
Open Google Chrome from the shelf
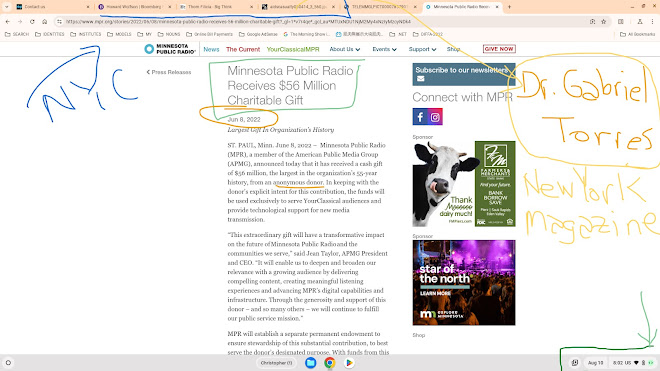click(x=330, y=363)
